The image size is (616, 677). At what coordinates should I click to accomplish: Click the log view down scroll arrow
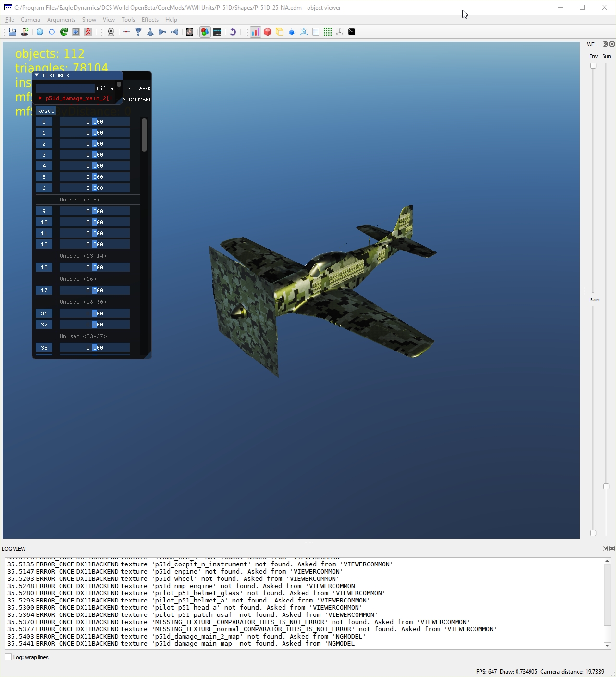coord(607,645)
